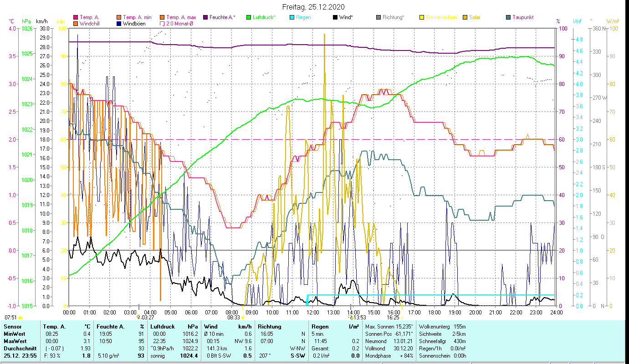Click the 'sonnig' forecast text
This screenshot has height=364, width=629.
(158, 356)
